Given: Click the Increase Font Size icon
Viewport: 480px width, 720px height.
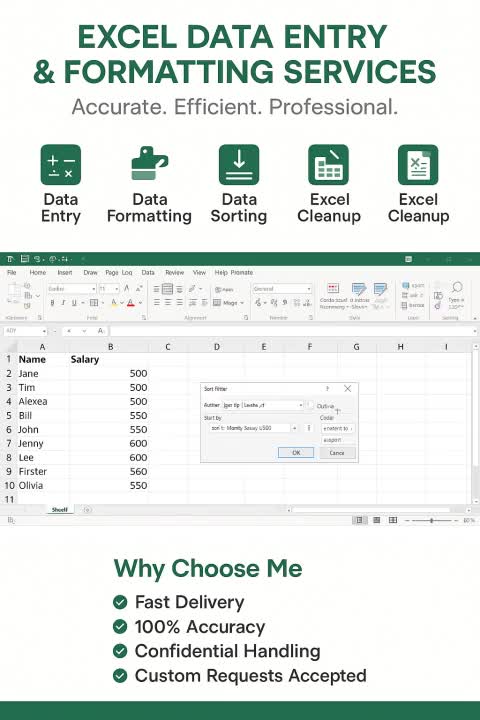Looking at the screenshot, I should tap(127, 288).
